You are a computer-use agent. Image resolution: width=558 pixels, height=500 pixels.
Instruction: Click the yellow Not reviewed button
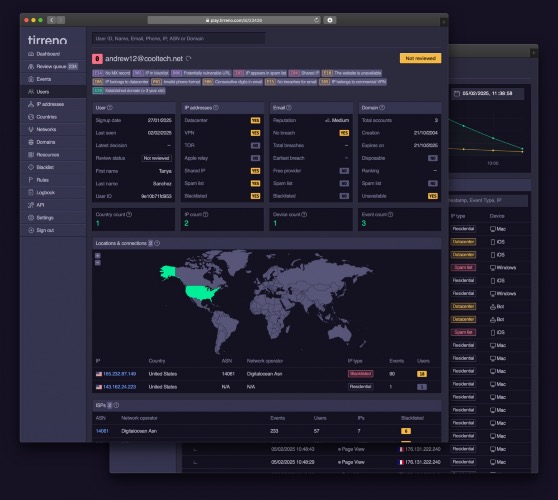click(421, 58)
